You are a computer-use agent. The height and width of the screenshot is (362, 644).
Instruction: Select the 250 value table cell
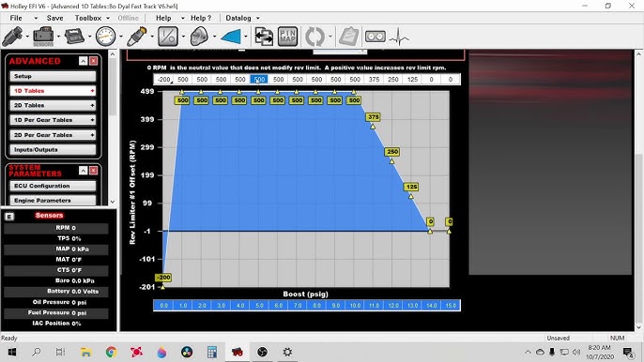click(x=393, y=80)
